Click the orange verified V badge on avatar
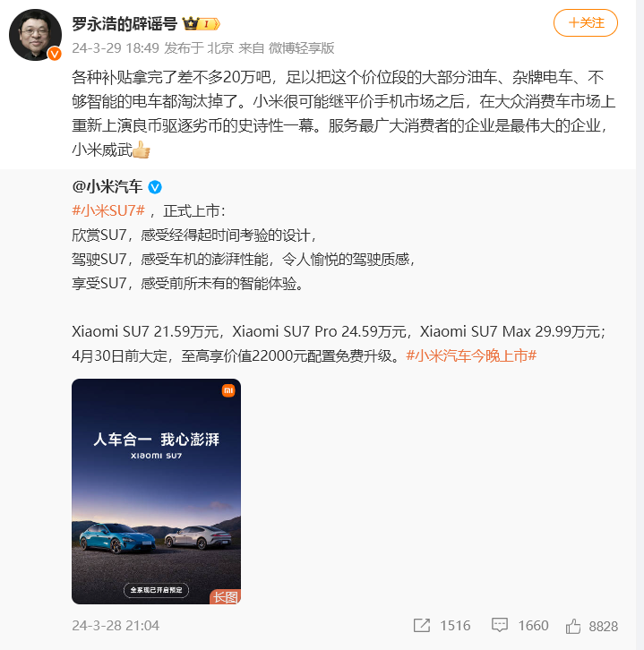This screenshot has width=644, height=650. pyautogui.click(x=55, y=54)
